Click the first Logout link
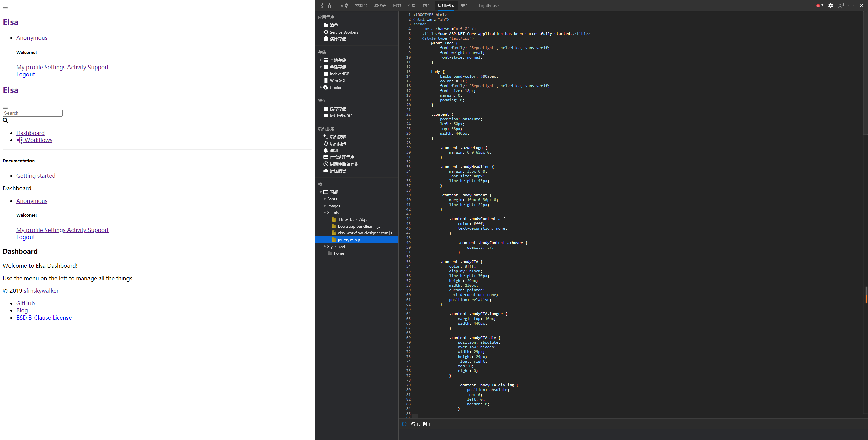 pyautogui.click(x=25, y=74)
